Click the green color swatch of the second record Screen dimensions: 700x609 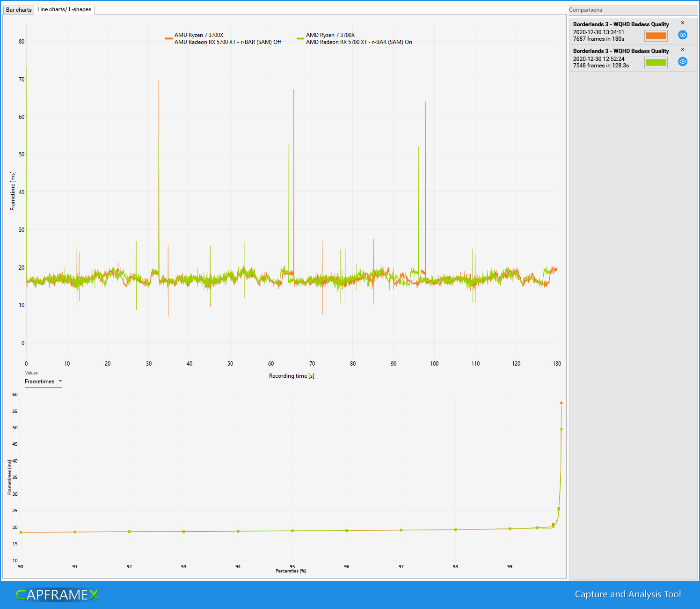[656, 62]
